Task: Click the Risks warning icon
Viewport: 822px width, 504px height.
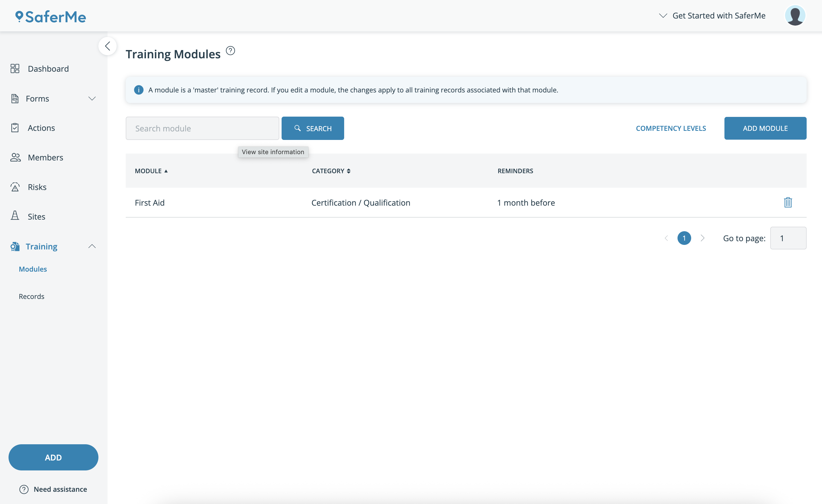Action: 15,187
